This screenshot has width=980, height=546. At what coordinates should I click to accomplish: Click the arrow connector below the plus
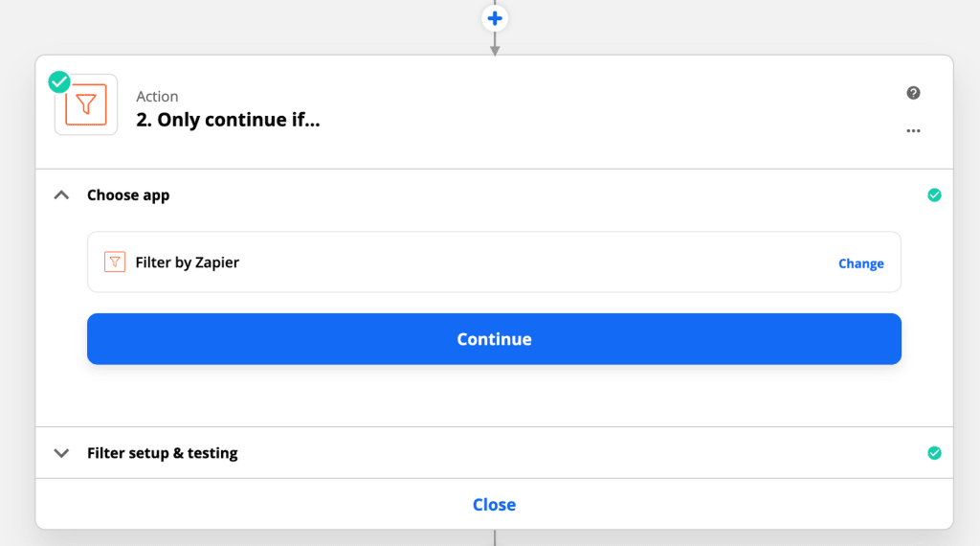coord(495,44)
